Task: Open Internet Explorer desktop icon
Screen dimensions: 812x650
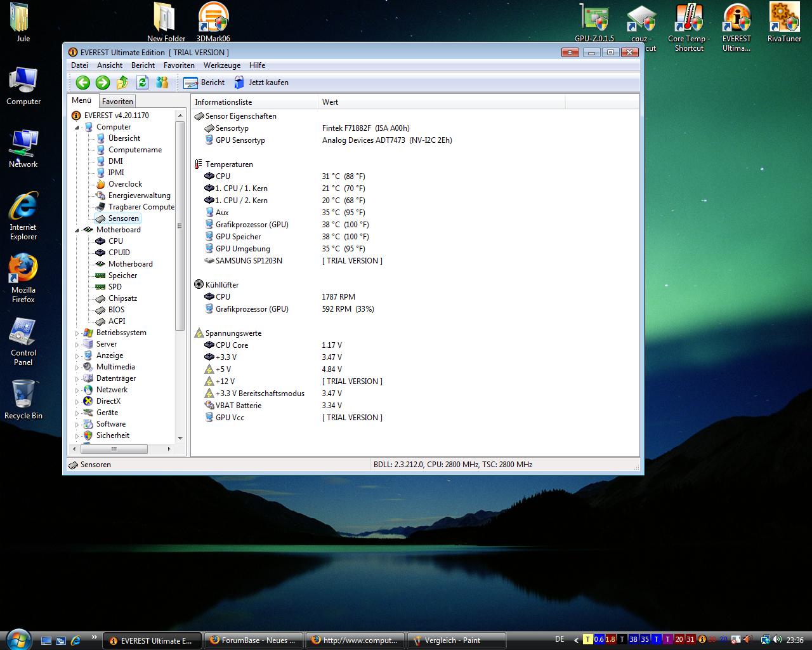Action: [23, 216]
